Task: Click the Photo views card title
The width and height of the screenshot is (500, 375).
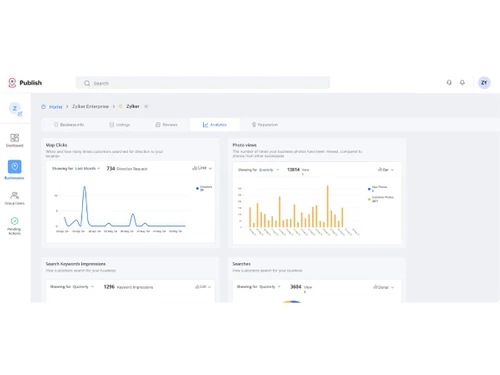Action: 244,145
